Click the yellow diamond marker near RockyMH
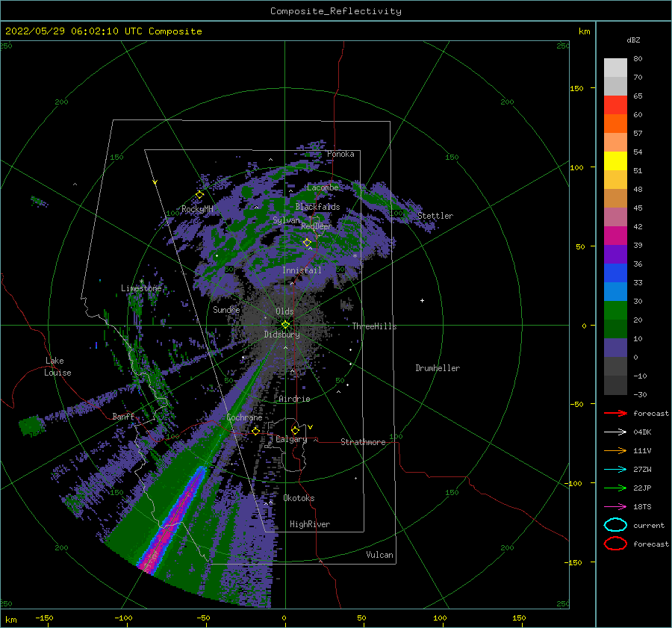This screenshot has height=628, width=672. (199, 195)
